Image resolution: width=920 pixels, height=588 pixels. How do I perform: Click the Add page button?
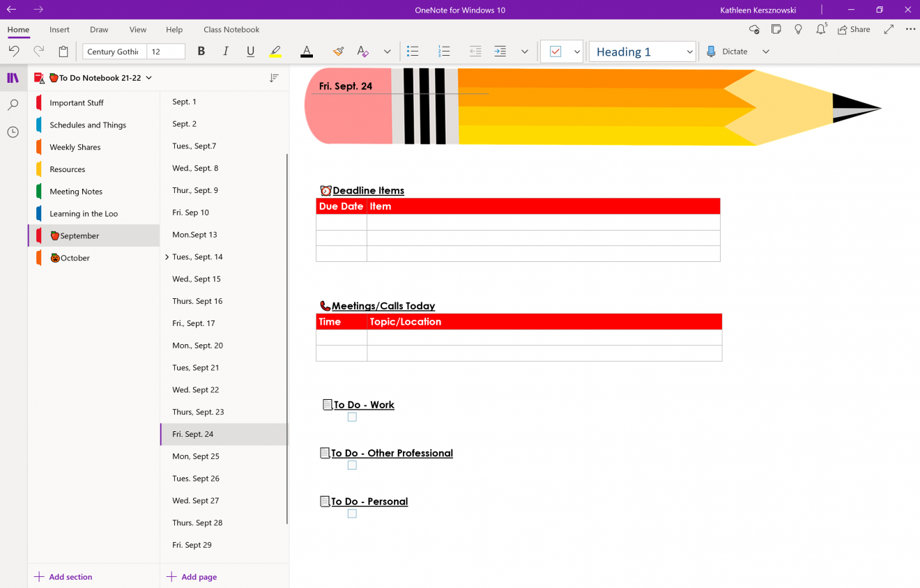point(192,576)
